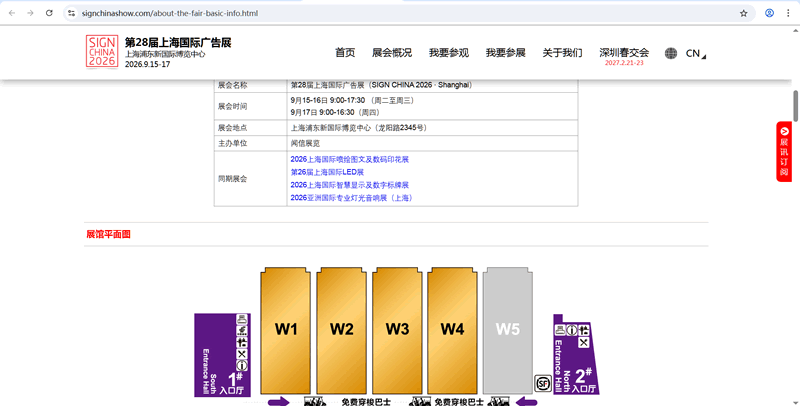Open the 我要参观 menu
Image resolution: width=800 pixels, height=406 pixels.
pos(448,53)
